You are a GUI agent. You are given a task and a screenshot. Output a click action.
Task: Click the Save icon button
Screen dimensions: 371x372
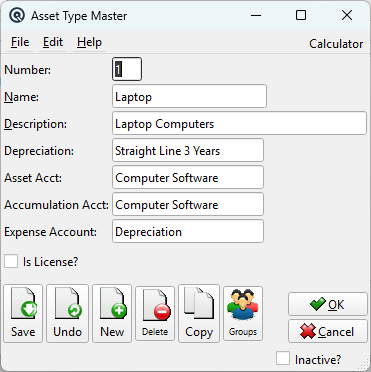click(23, 313)
